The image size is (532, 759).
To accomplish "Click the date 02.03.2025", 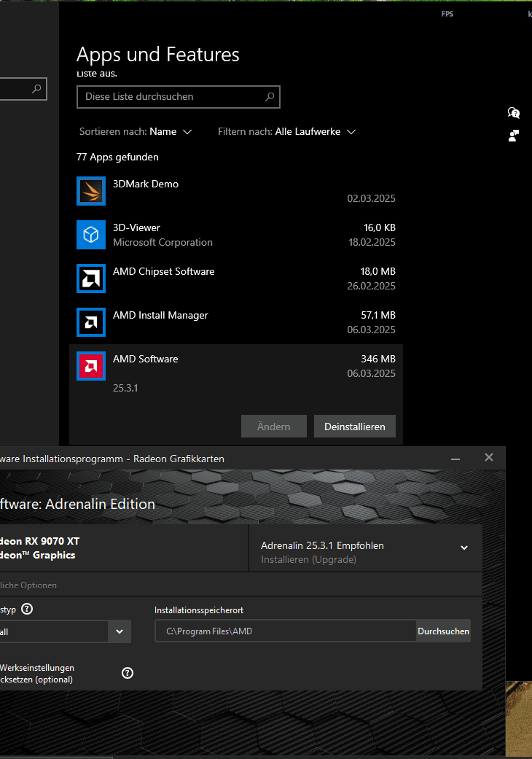I will 371,198.
